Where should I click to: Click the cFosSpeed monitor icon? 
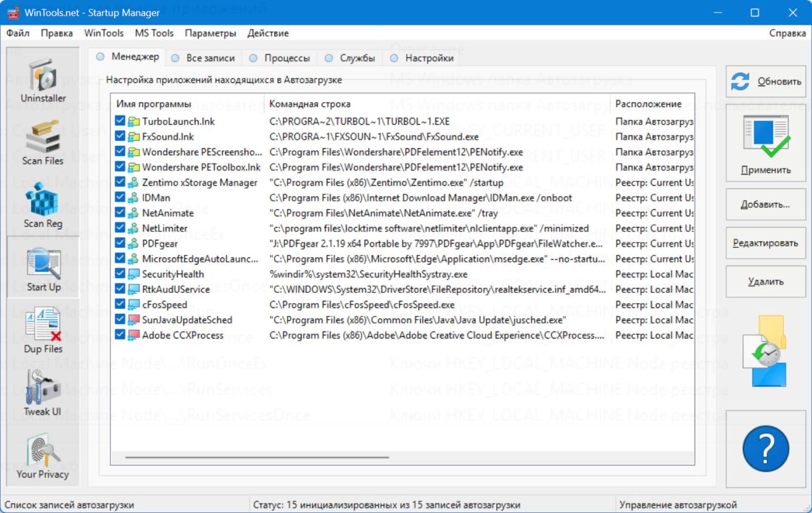133,304
